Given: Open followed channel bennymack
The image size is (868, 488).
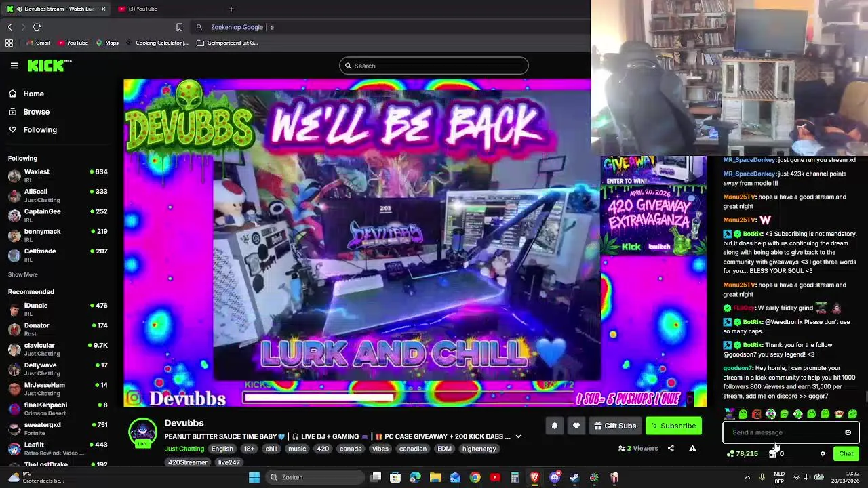Looking at the screenshot, I should coord(58,235).
